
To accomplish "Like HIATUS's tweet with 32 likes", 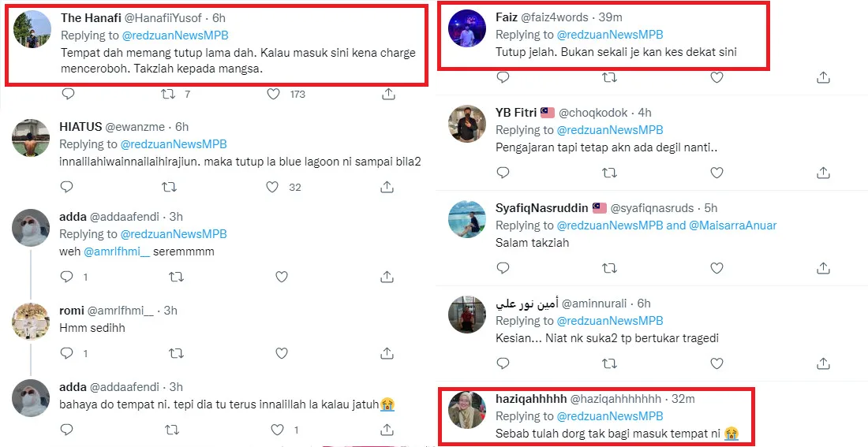I will pos(272,187).
